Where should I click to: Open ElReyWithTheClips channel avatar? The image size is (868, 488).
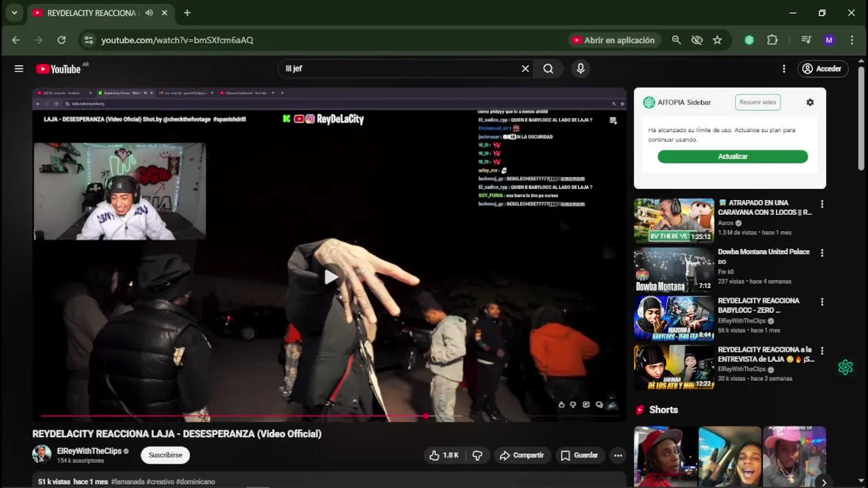coord(42,454)
